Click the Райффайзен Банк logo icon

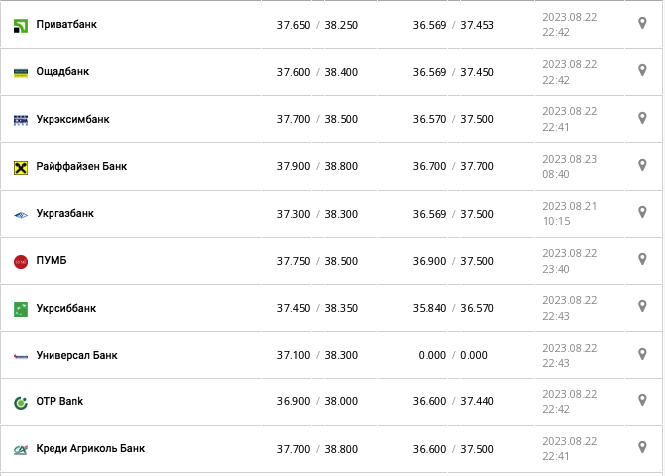point(20,167)
